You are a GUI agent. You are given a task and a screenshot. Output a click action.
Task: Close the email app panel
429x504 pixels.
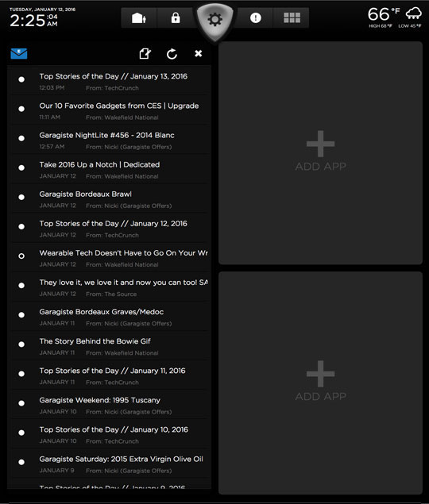(199, 53)
